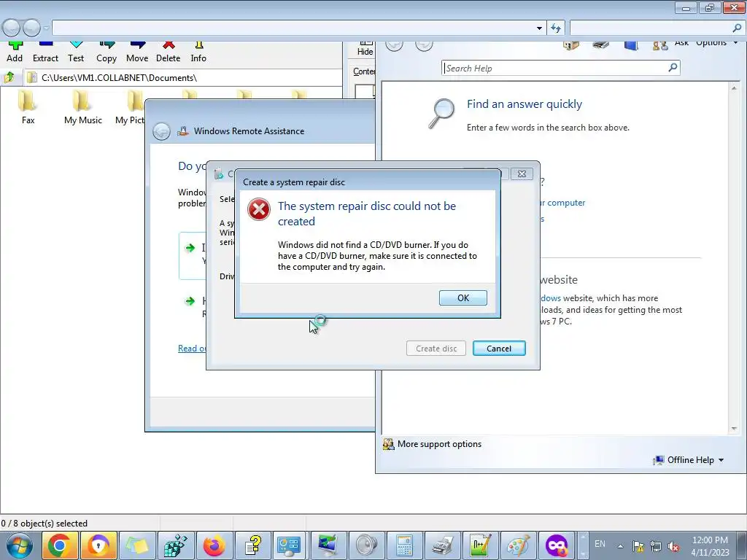The height and width of the screenshot is (560, 747).
Task: Click the magnifier icon in Search Help box
Action: pos(673,68)
